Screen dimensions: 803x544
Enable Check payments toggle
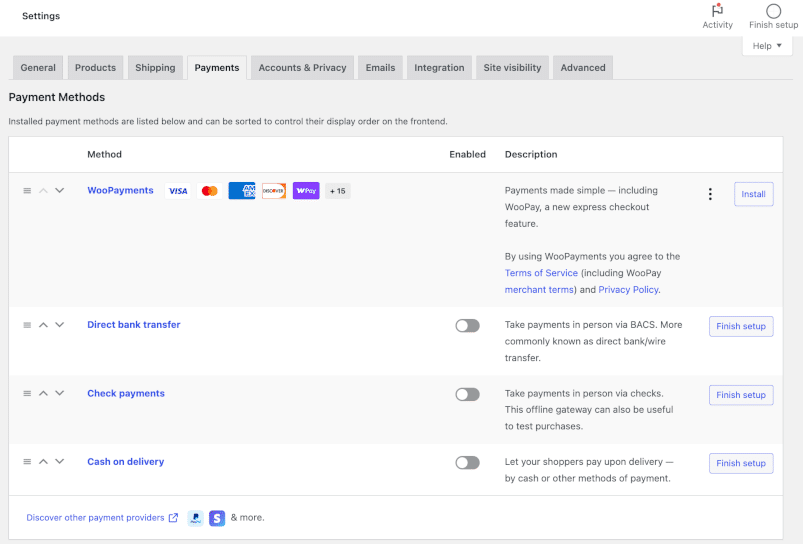pos(468,394)
